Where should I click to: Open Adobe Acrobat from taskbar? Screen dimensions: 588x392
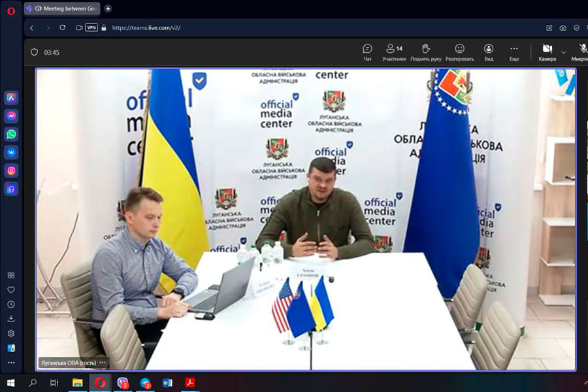point(190,383)
